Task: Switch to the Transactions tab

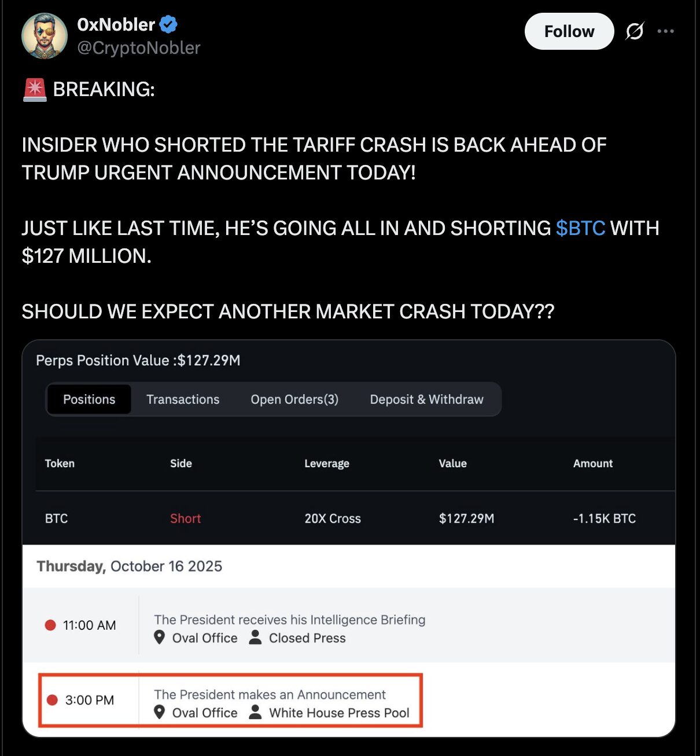Action: coord(183,399)
